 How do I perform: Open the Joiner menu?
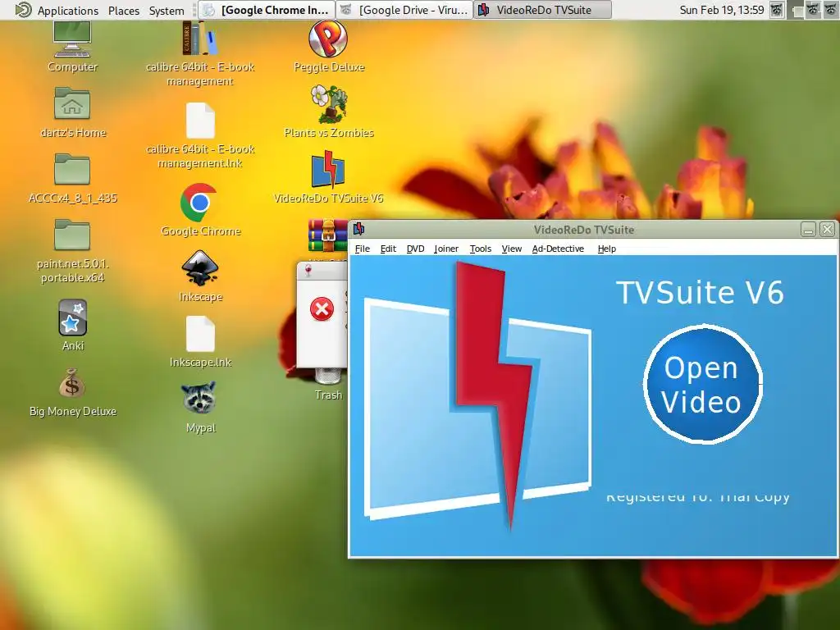(x=445, y=249)
